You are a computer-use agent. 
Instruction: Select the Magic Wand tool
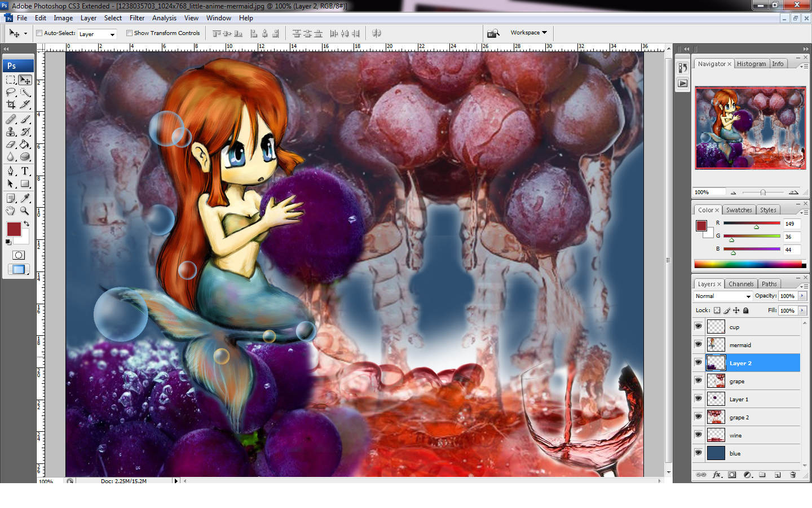click(25, 92)
